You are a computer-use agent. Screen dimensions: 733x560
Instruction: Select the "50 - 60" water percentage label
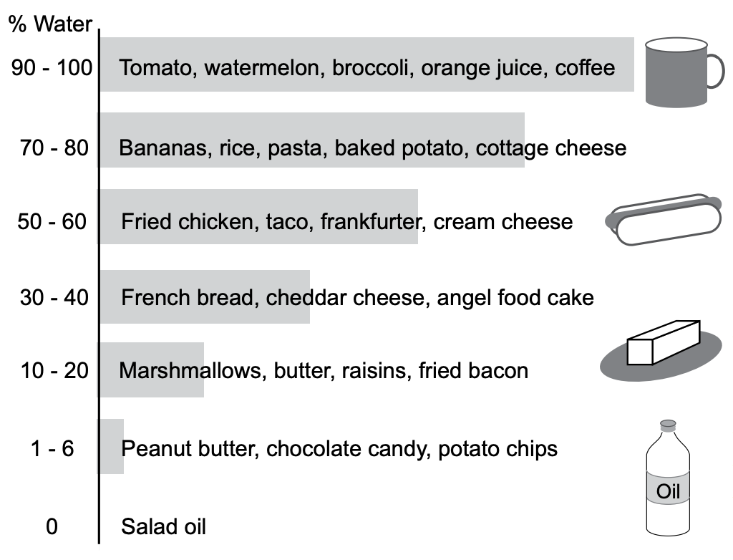[52, 221]
